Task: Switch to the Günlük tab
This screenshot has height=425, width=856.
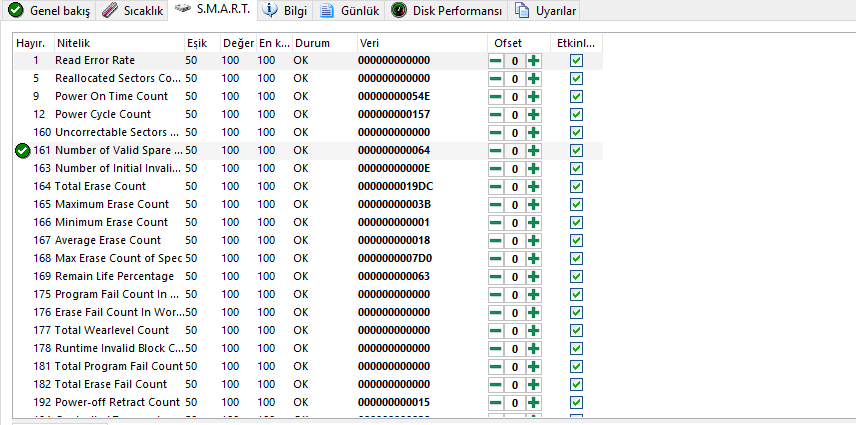Action: coord(349,10)
